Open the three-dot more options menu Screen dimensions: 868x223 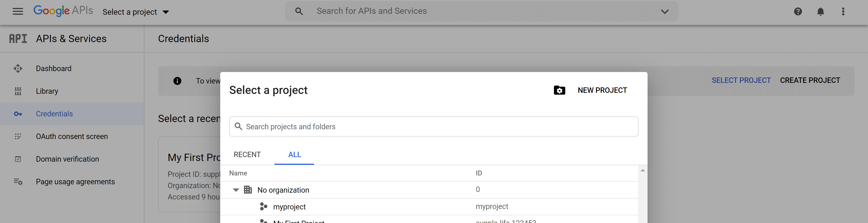point(843,12)
